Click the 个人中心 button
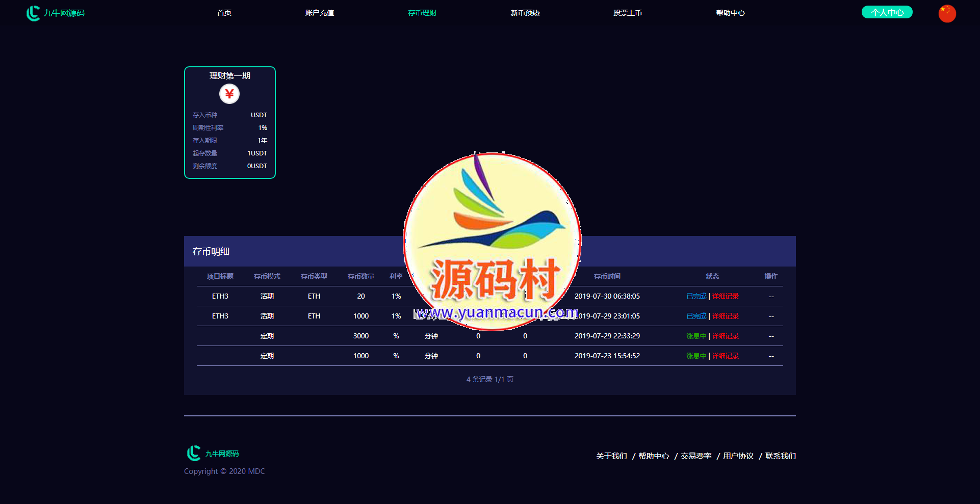This screenshot has height=504, width=980. (x=887, y=12)
